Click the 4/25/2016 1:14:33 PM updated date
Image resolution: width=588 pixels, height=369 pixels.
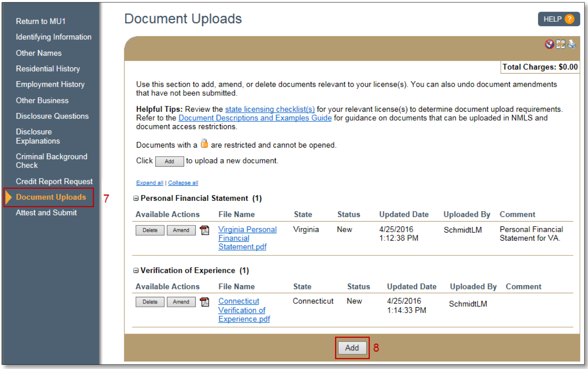407,306
